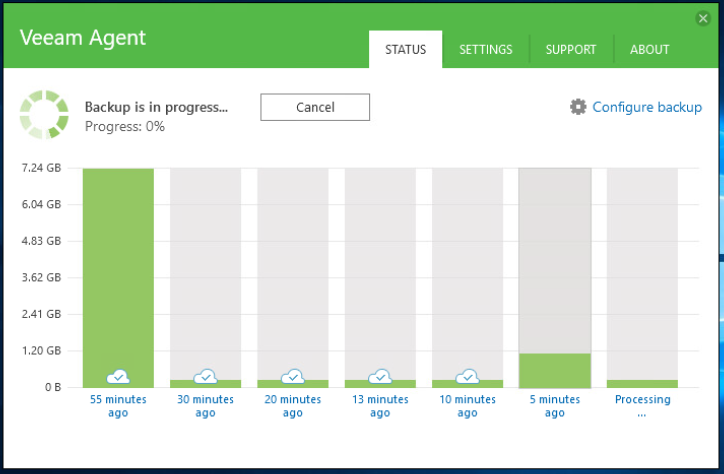Open the Configure backup link

click(647, 107)
